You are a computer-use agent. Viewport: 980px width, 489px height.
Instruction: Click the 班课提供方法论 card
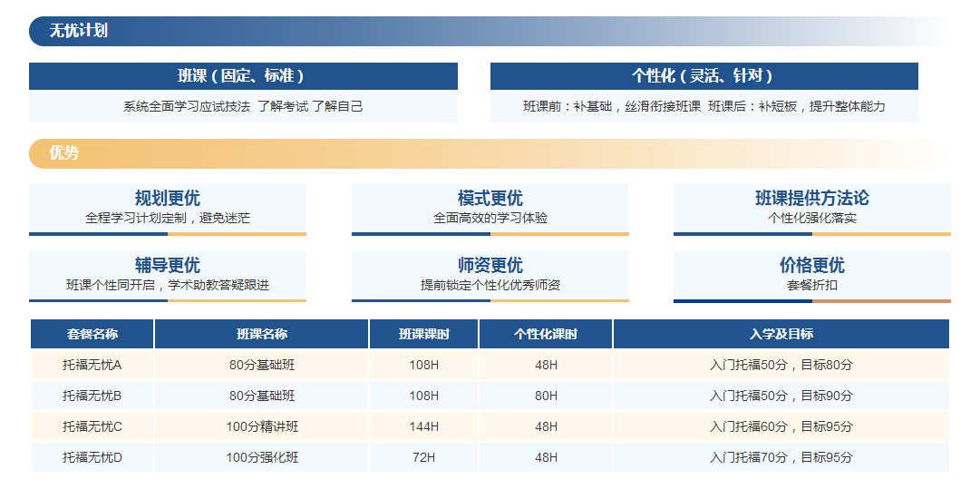(811, 208)
